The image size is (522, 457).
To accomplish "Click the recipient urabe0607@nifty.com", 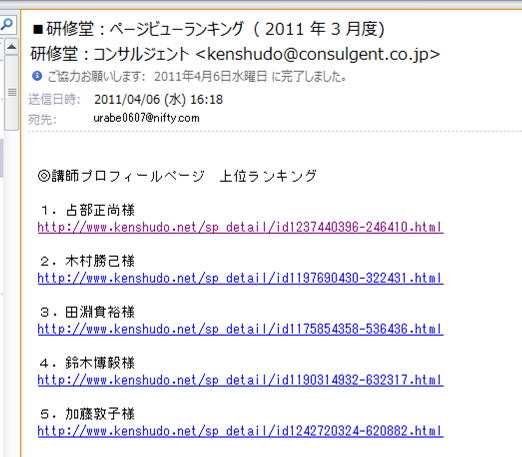I will tap(146, 118).
